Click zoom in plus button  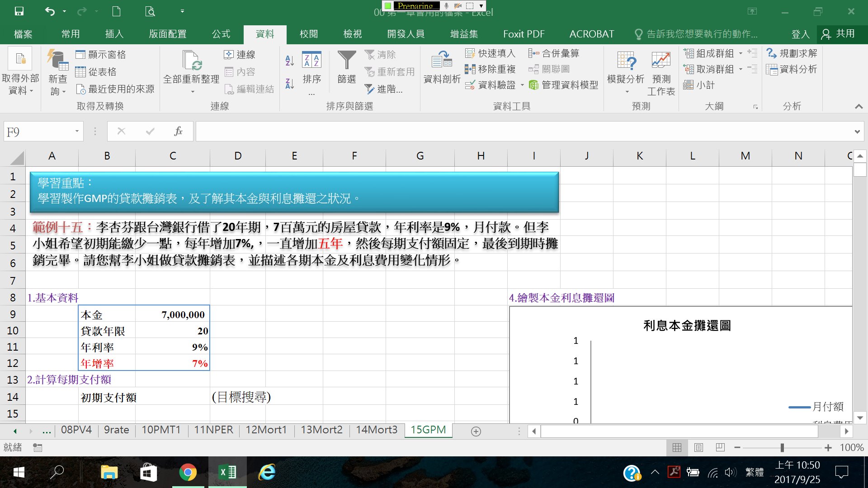click(828, 448)
